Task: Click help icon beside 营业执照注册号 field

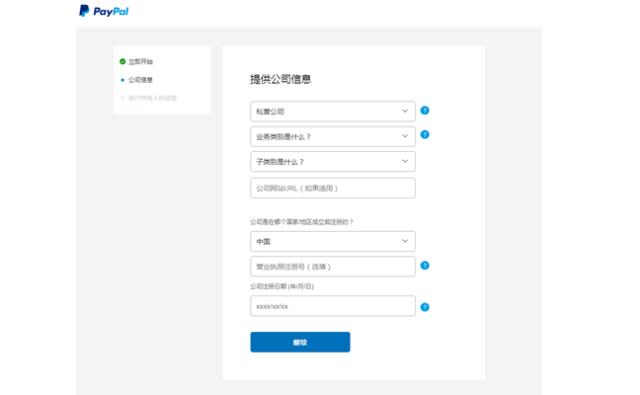Action: click(x=424, y=265)
